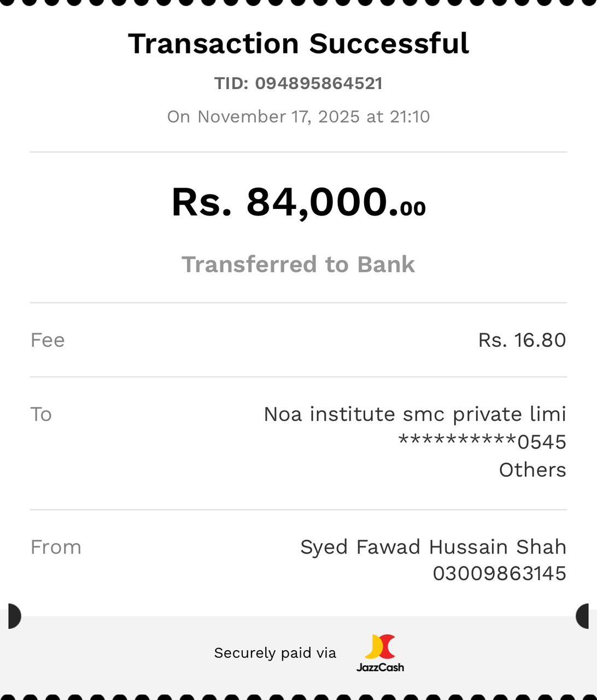Click the JazzCash wordmark text under the logo

click(x=380, y=667)
